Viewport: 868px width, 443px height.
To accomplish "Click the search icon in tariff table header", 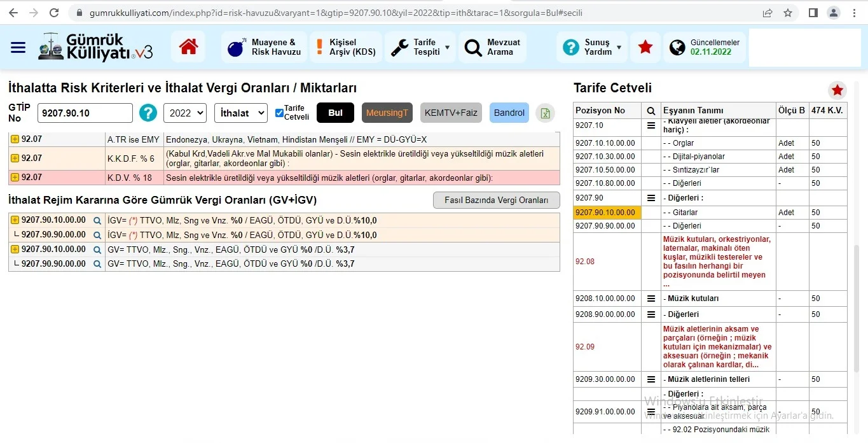I will (x=651, y=110).
